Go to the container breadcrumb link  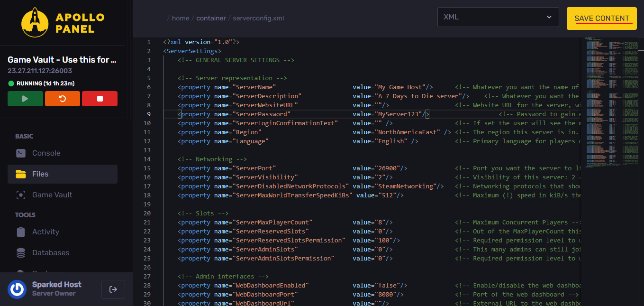(x=211, y=18)
